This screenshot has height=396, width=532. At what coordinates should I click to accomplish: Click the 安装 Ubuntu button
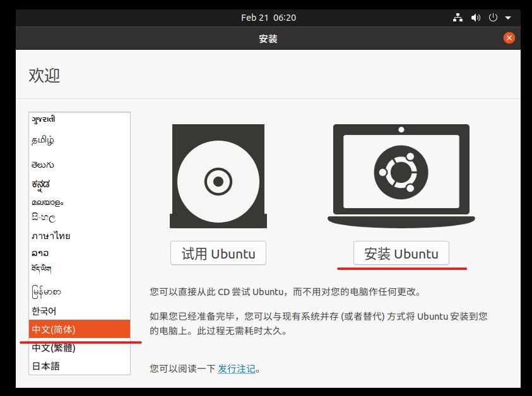coord(401,253)
